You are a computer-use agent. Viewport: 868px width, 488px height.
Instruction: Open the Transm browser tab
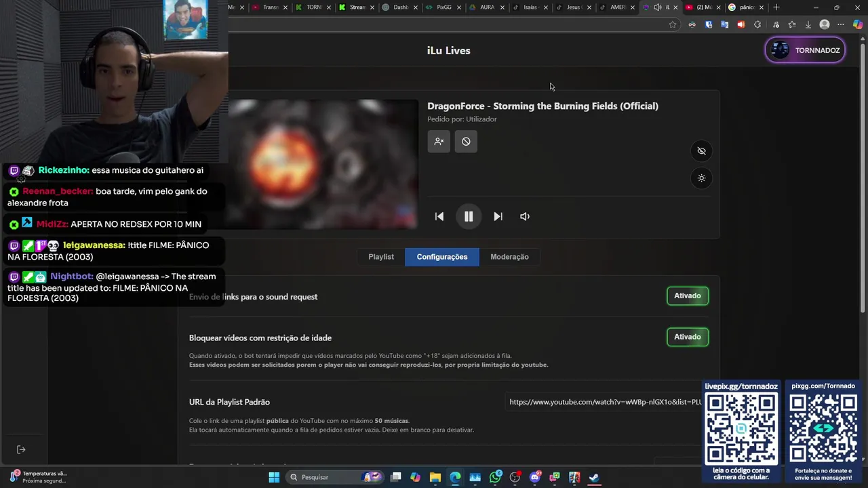click(x=270, y=7)
